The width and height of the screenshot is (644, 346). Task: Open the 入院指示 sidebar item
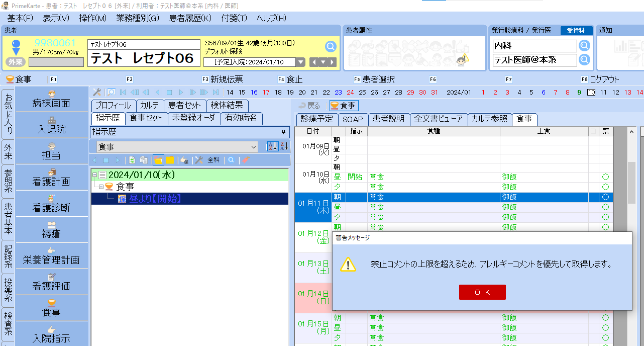[51, 334]
